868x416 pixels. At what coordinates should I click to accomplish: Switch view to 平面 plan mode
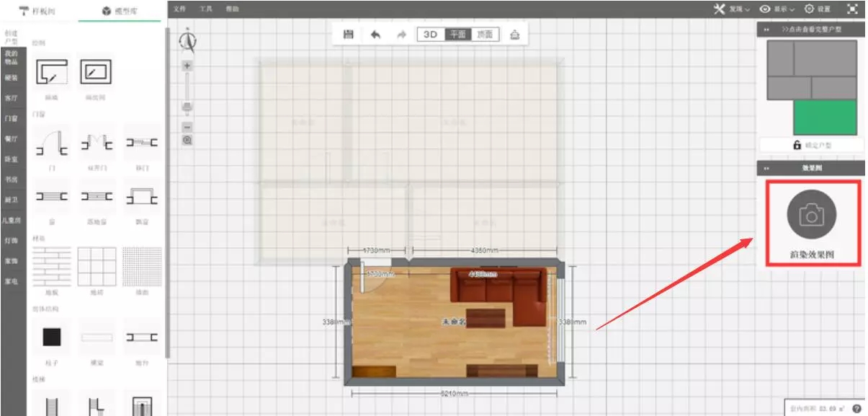[457, 35]
